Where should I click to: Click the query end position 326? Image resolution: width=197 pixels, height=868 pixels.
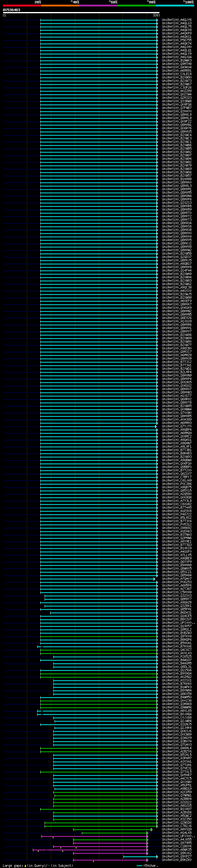pos(155,15)
